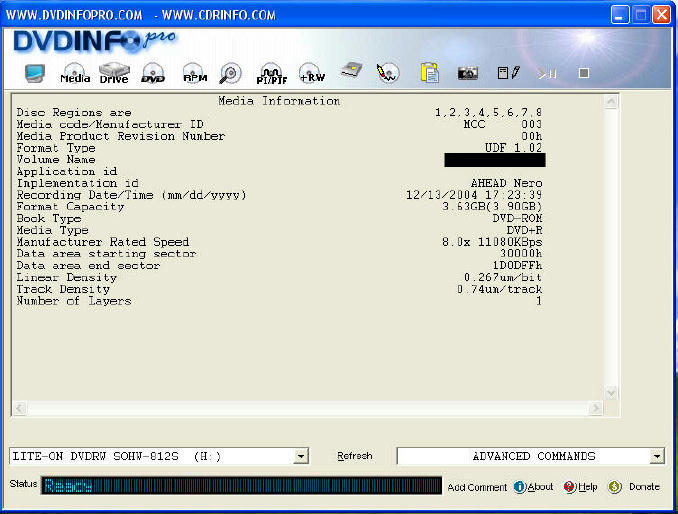Open the Drive information tool

114,73
